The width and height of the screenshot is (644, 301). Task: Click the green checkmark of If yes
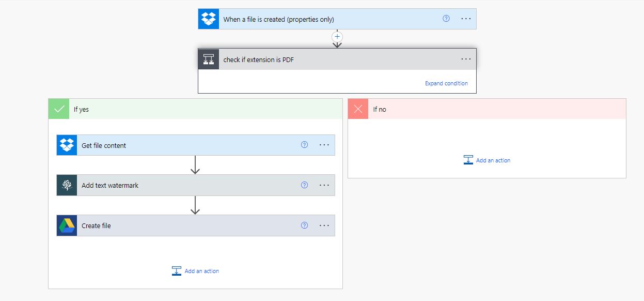(x=59, y=109)
